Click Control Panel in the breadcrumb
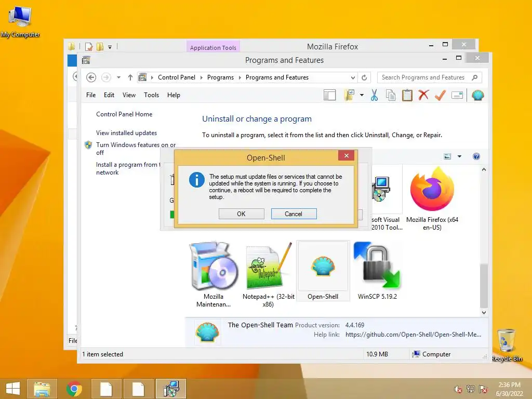532x399 pixels. (x=177, y=77)
